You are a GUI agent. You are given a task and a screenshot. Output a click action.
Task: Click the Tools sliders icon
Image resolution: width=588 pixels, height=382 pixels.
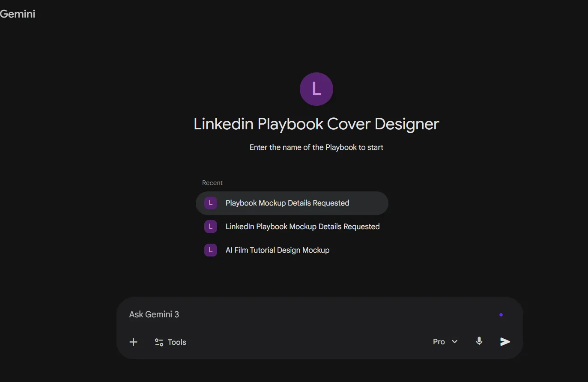point(159,342)
